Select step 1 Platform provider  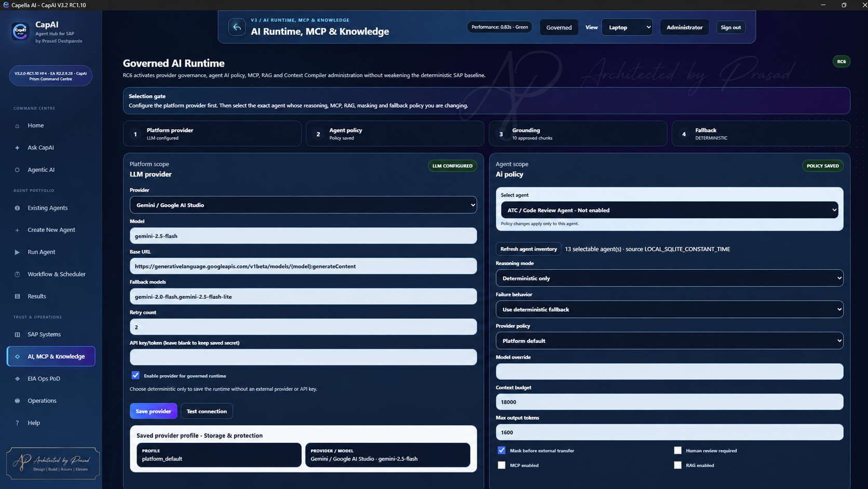pos(212,134)
